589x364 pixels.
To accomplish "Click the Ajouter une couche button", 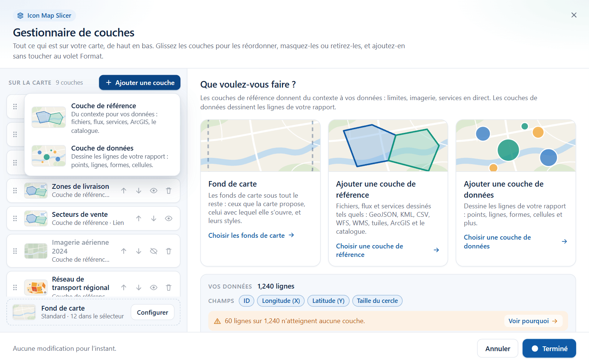I will (140, 82).
